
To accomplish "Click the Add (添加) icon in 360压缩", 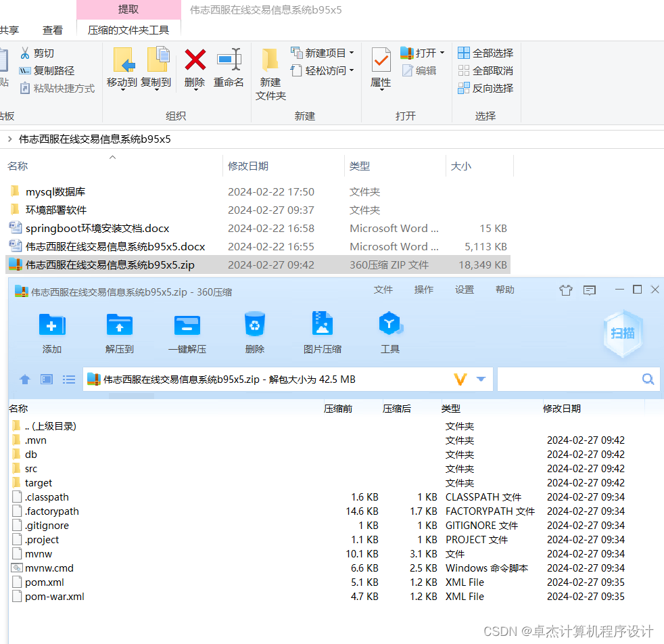I will click(51, 325).
